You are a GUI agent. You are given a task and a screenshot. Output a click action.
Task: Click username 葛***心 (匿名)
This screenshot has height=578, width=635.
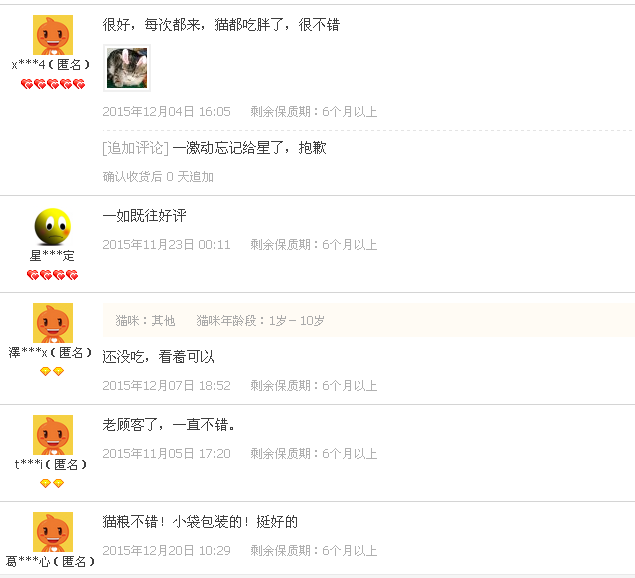(51, 561)
